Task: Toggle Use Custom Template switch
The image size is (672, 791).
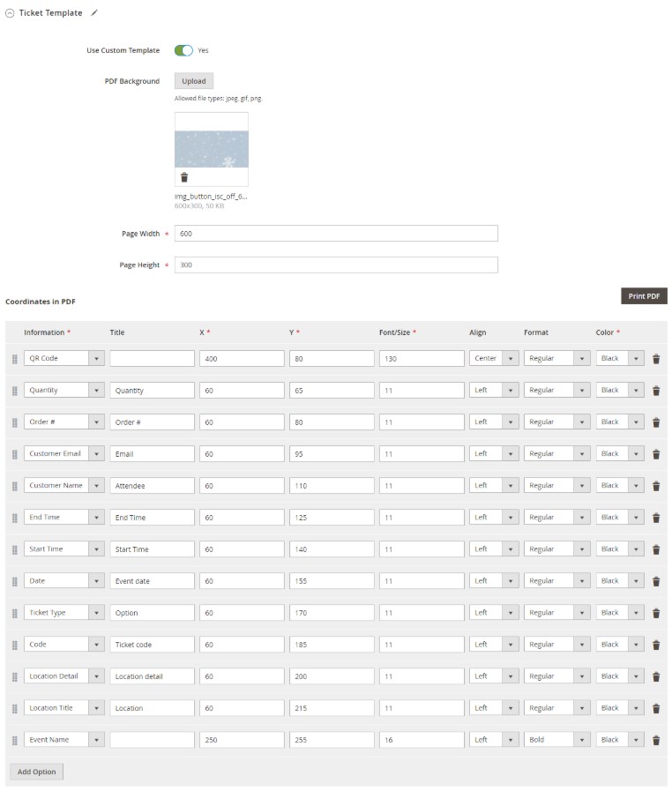Action: [x=183, y=50]
